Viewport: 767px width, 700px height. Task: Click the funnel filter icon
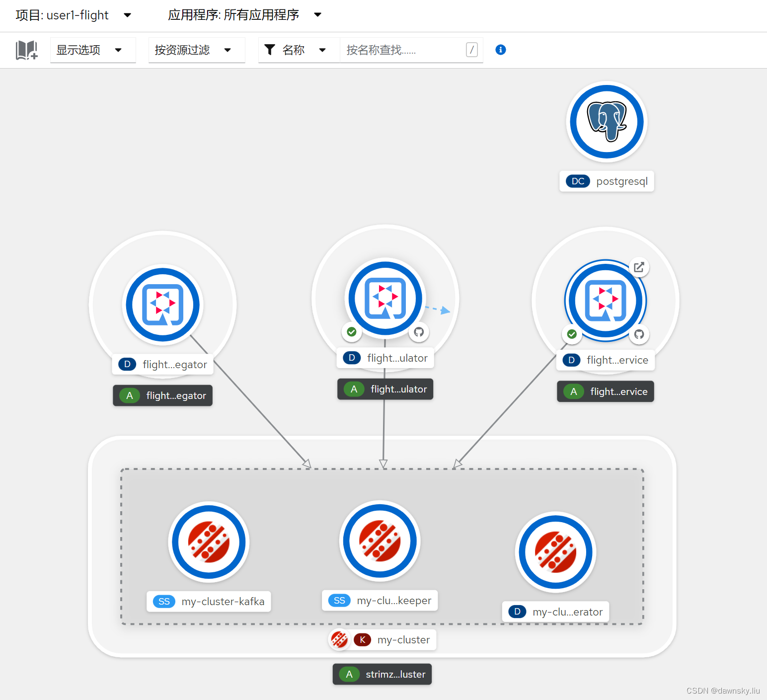click(x=270, y=50)
